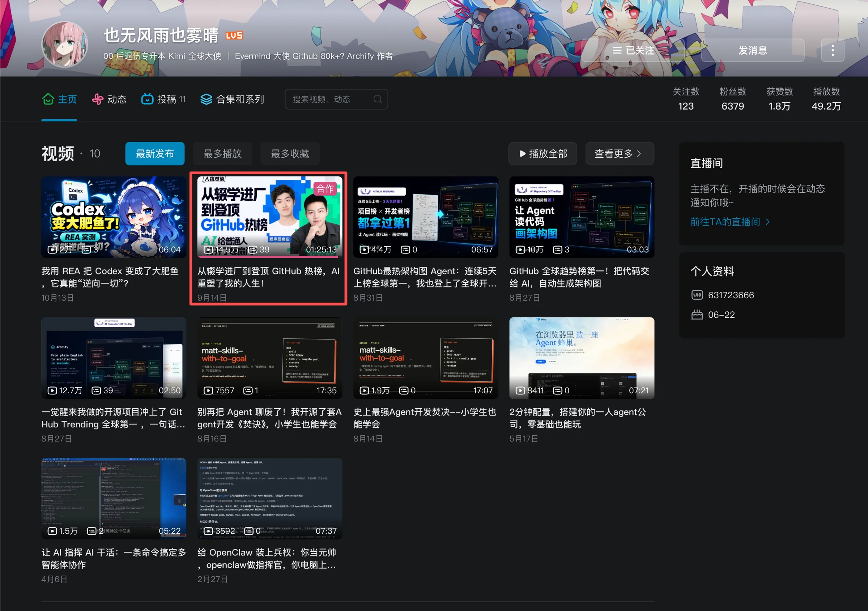This screenshot has height=611, width=868.
Task: Open title 史上最强Agent开发焚决
Action: click(425, 418)
